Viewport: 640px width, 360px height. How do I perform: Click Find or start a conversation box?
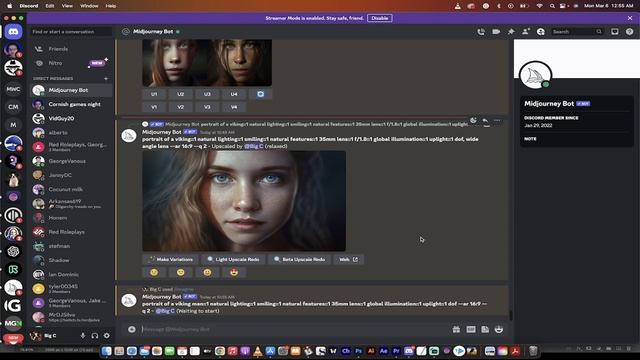point(71,31)
